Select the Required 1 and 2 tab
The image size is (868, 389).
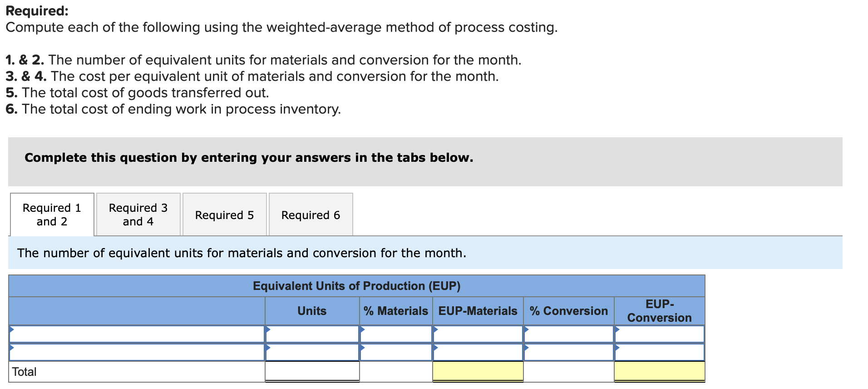(x=52, y=214)
